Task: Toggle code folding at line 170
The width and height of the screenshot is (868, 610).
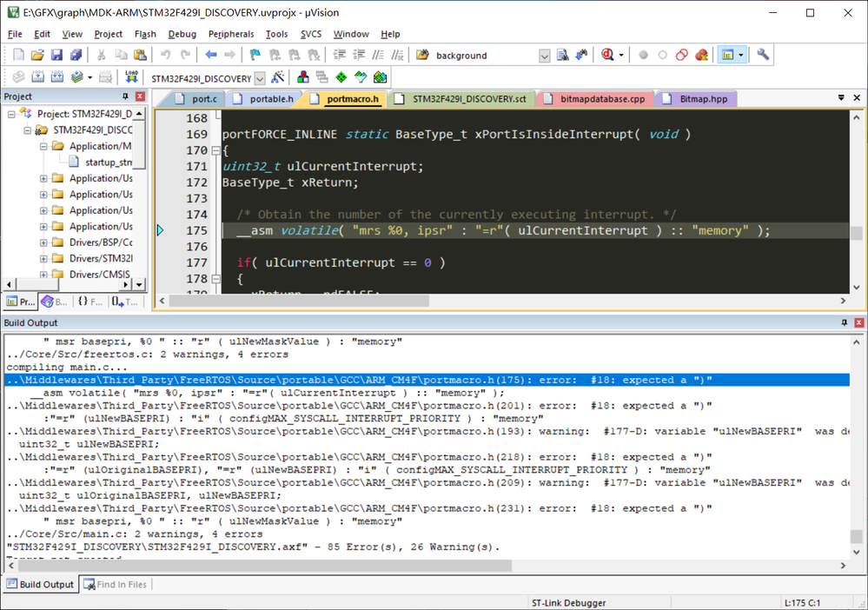Action: [215, 150]
